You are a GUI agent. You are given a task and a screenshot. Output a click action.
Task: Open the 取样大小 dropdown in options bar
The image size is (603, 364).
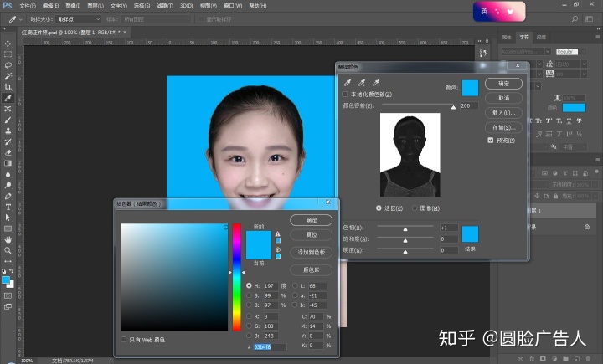77,18
